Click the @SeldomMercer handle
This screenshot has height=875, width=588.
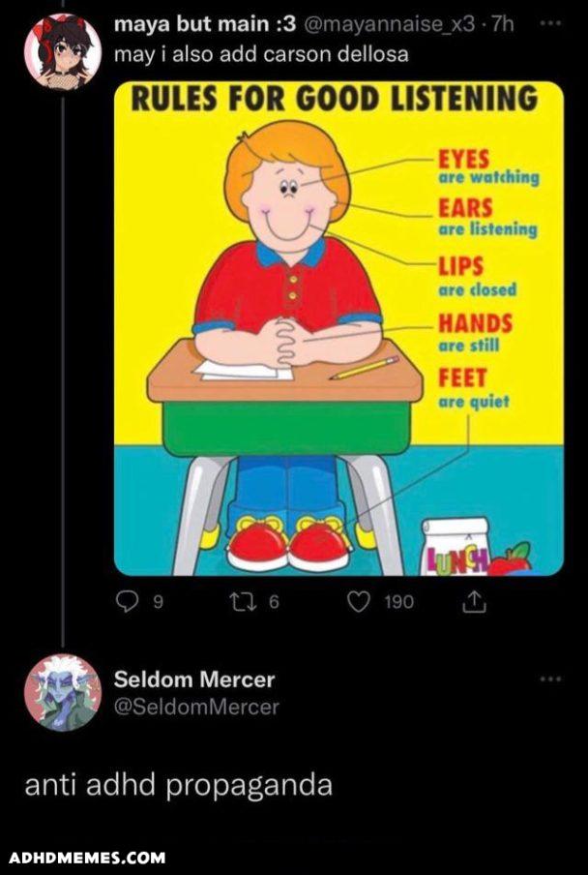pyautogui.click(x=196, y=708)
